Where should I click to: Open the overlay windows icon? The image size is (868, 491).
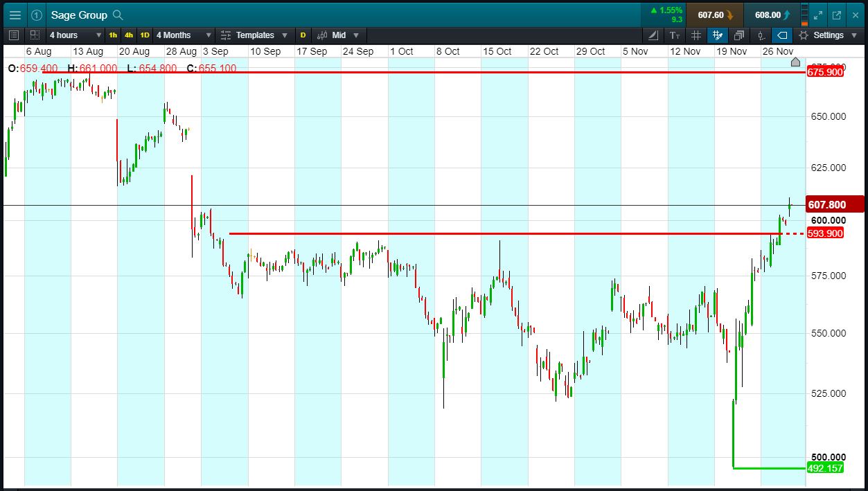click(x=739, y=35)
